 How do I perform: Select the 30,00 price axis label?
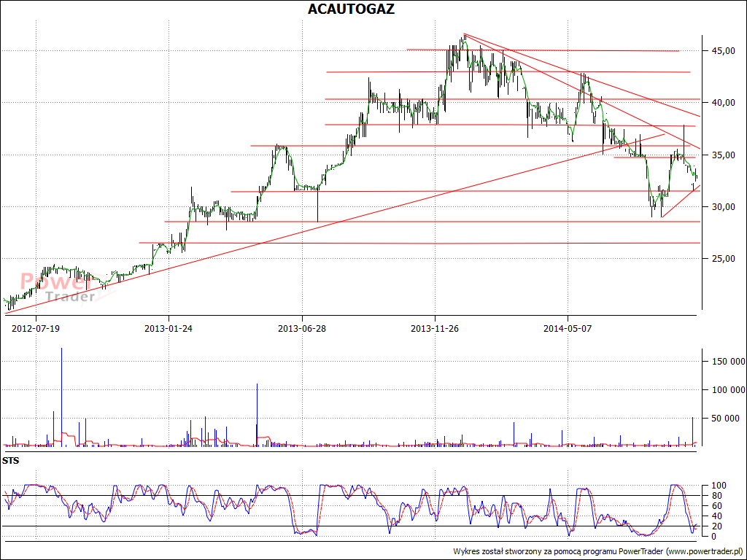click(x=723, y=206)
